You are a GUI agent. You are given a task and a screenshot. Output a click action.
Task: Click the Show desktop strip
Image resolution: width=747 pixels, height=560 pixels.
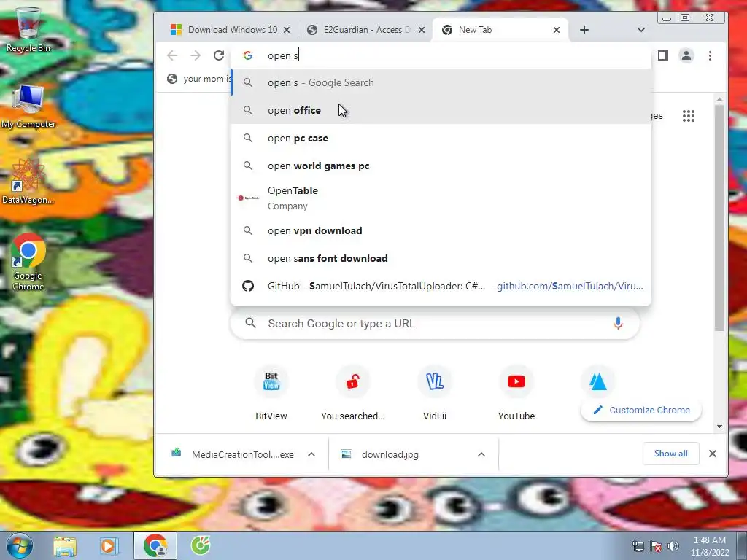coord(742,545)
